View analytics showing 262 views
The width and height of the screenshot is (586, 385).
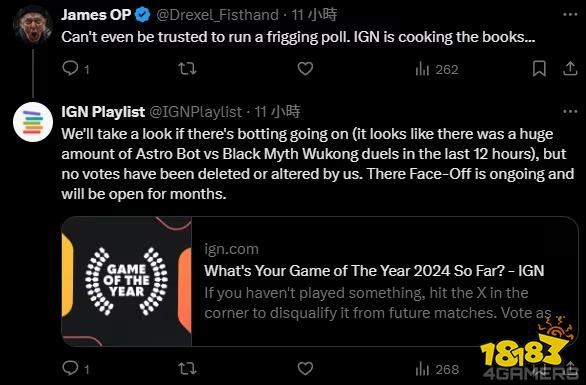click(x=437, y=69)
